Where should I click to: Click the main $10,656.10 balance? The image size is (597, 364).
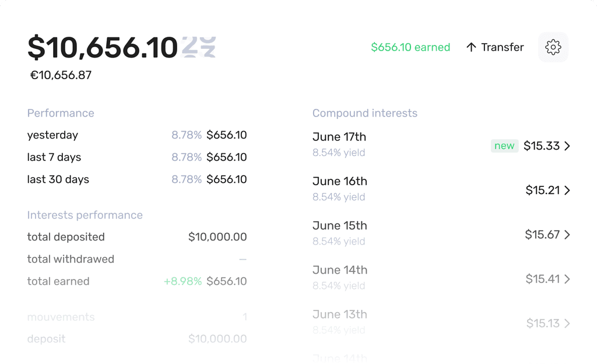click(x=103, y=48)
